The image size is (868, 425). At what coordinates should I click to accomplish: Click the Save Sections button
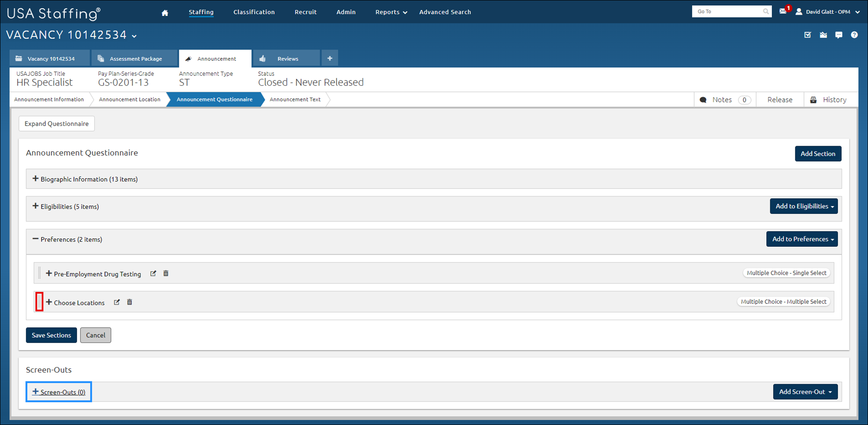click(51, 335)
